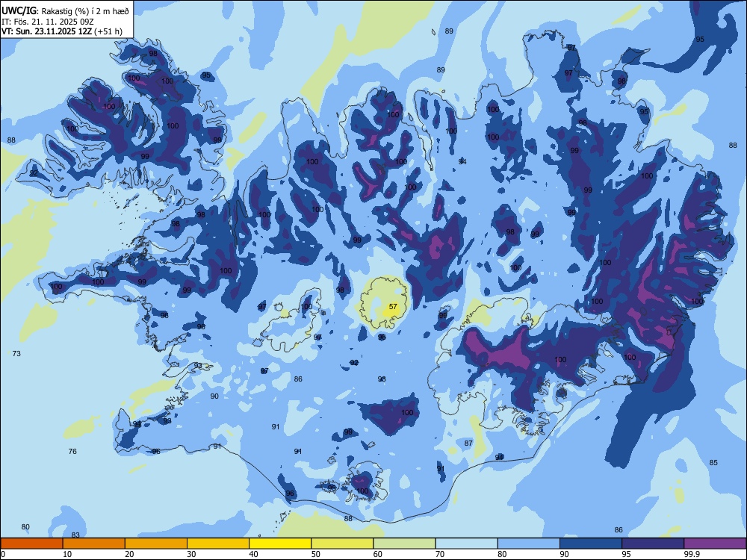This screenshot has height=560, width=747.
Task: Choose the medium blue 90–95 legend swatch
Action: [591, 544]
